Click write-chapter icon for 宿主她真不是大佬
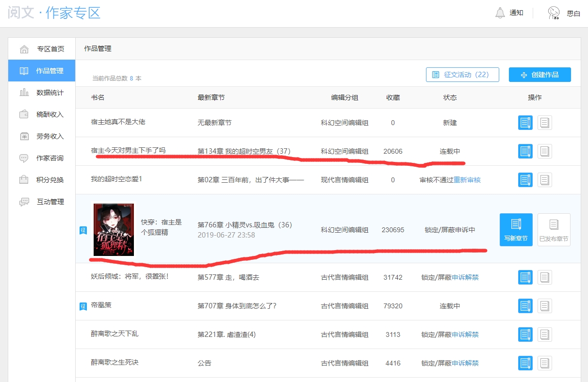Screen dimensions: 588x382 (x=525, y=123)
